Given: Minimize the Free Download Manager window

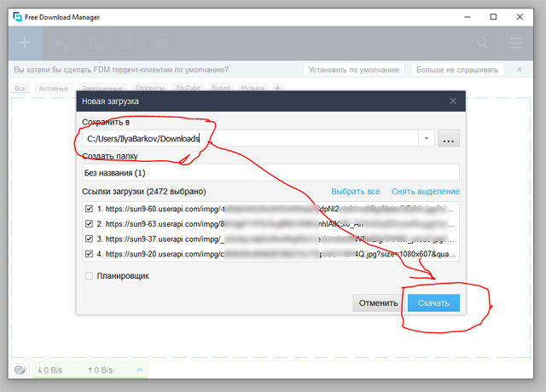Looking at the screenshot, I should coord(468,17).
